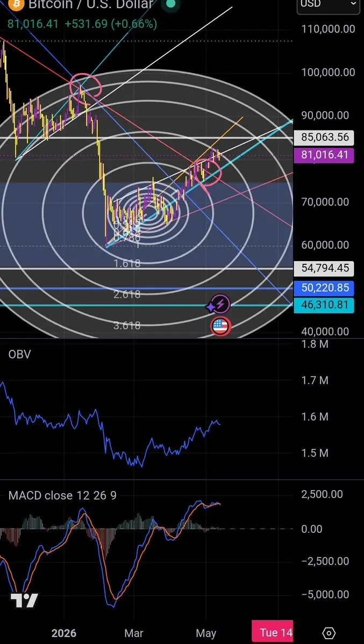Click the 1.618 Fibonacci circle label
The image size is (364, 644).
coord(127,263)
